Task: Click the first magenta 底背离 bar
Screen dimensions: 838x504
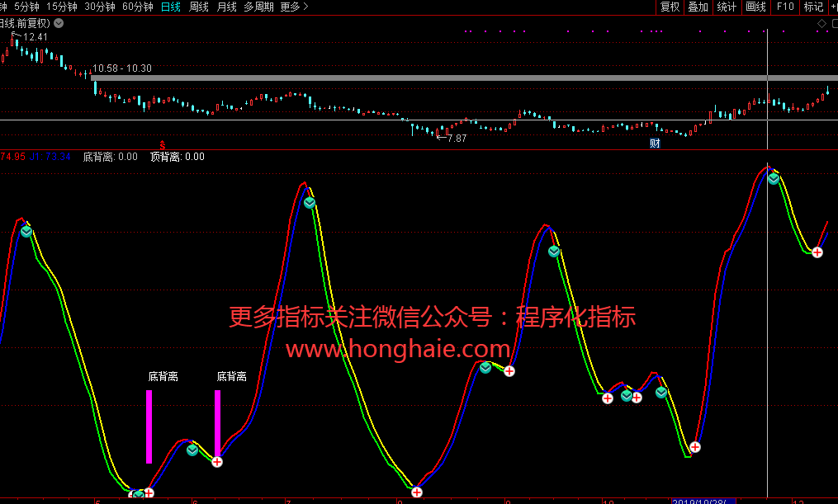Action: [x=149, y=426]
